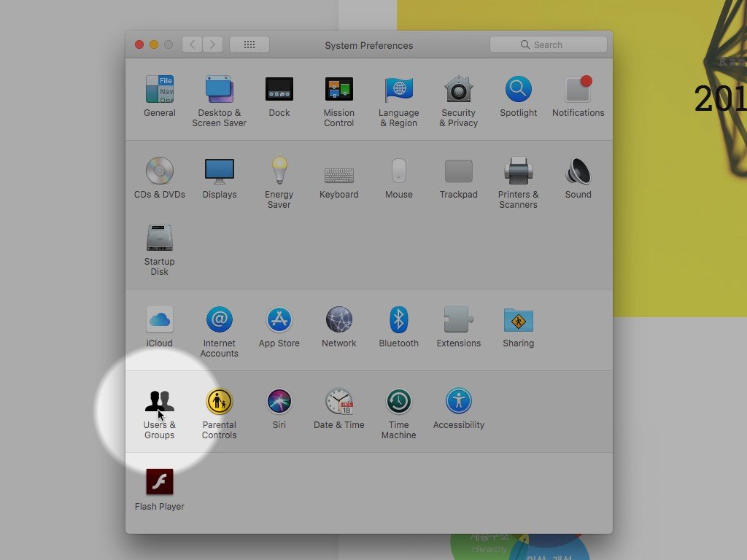The height and width of the screenshot is (560, 747).
Task: Open the Flash Player pane
Action: 159,483
